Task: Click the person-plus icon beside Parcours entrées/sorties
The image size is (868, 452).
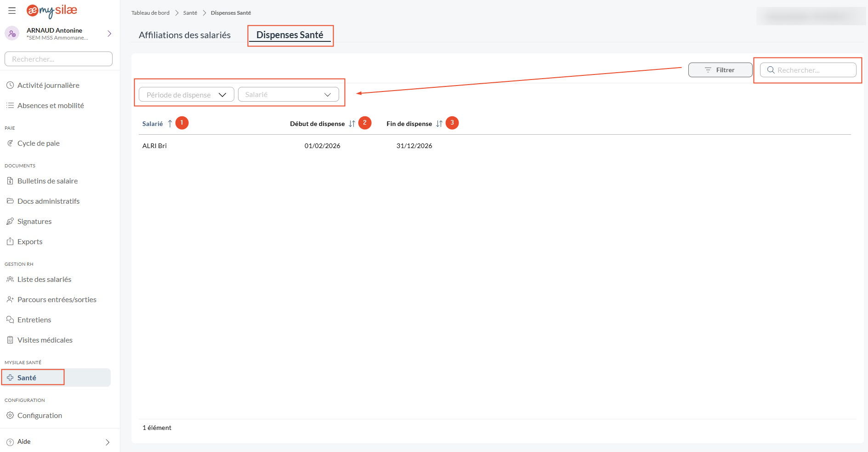Action: 10,299
